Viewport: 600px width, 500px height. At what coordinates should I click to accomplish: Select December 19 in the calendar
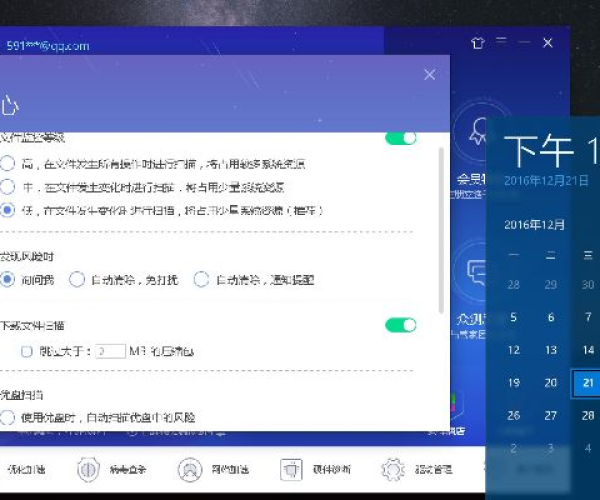point(514,383)
